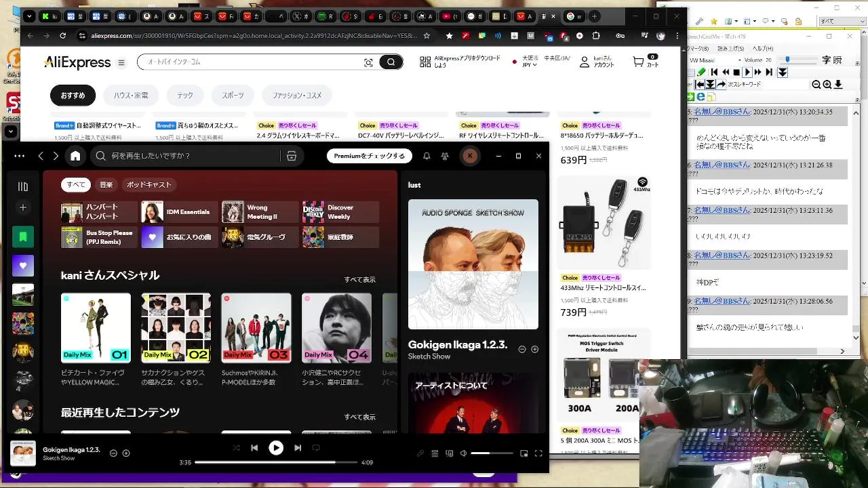Open IDM Essentials shortcut tile
The height and width of the screenshot is (488, 868).
pos(179,212)
